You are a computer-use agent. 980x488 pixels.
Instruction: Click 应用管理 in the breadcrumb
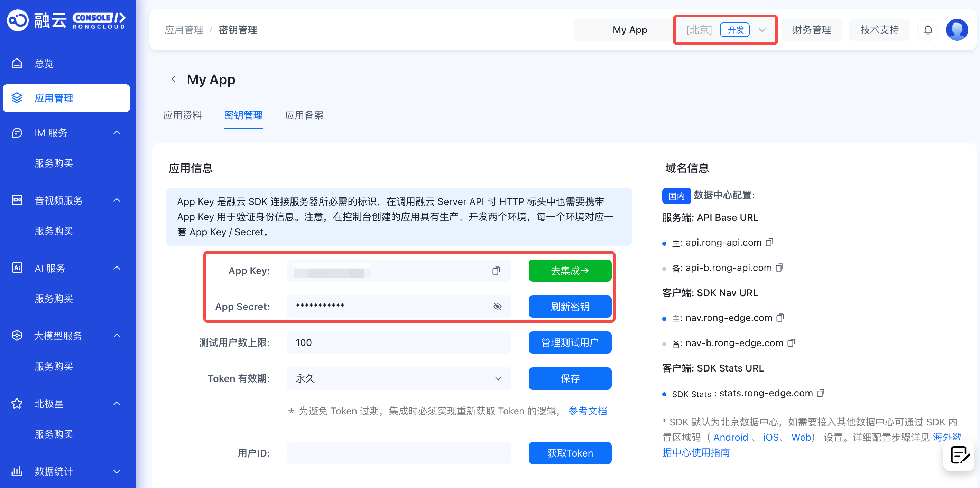(x=184, y=30)
